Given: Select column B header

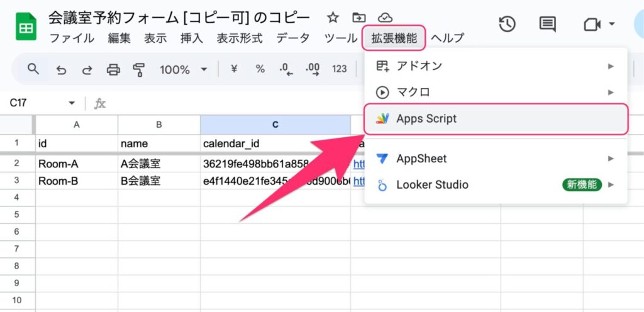Looking at the screenshot, I should 159,125.
